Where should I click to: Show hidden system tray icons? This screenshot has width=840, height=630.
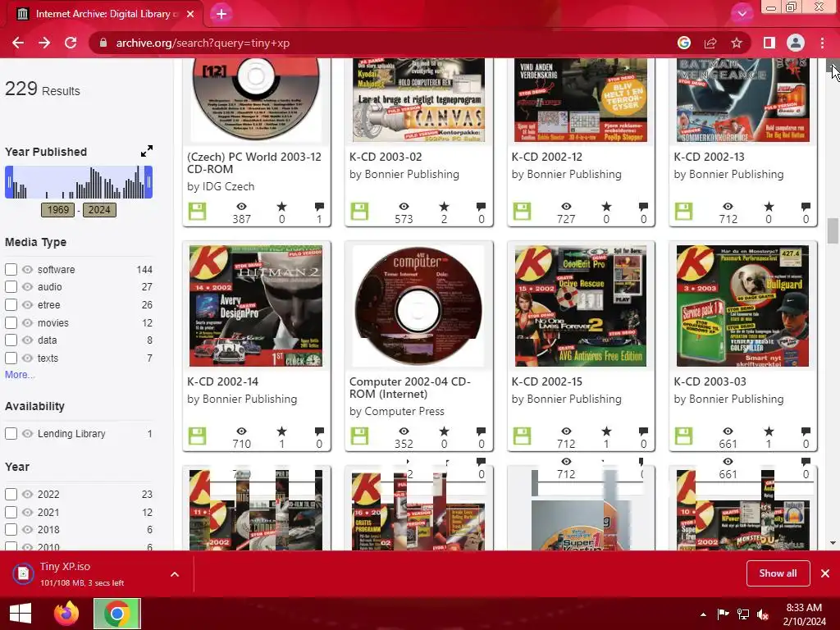click(x=703, y=614)
